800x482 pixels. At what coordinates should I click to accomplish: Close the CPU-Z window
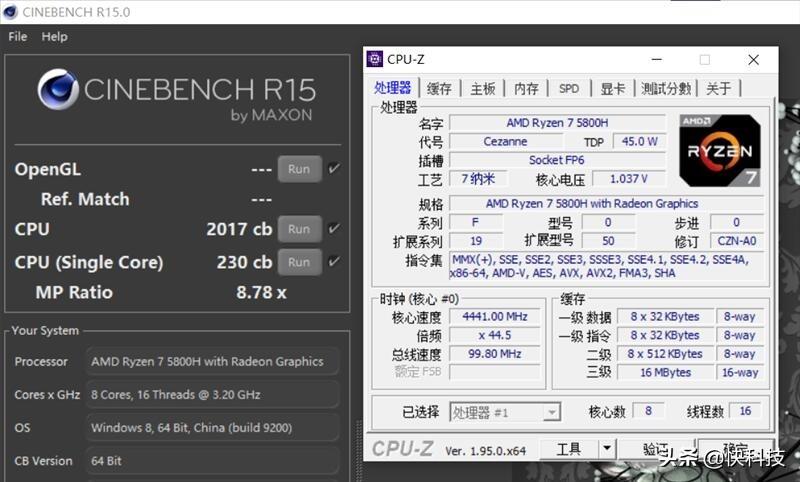click(753, 60)
